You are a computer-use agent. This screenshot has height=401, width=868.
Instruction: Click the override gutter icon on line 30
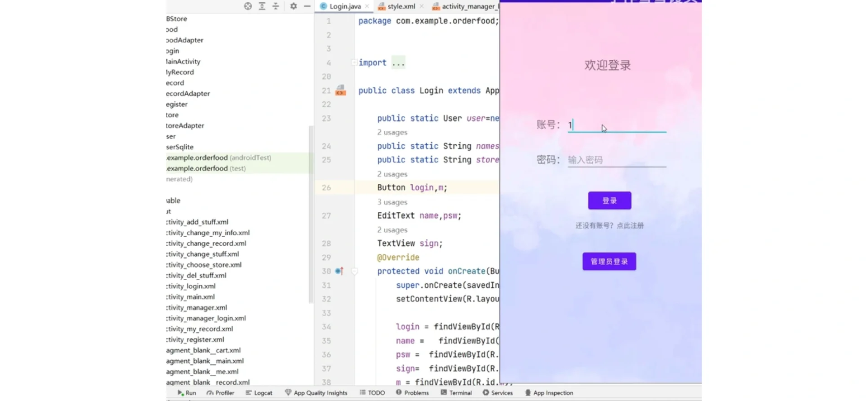[x=339, y=271]
